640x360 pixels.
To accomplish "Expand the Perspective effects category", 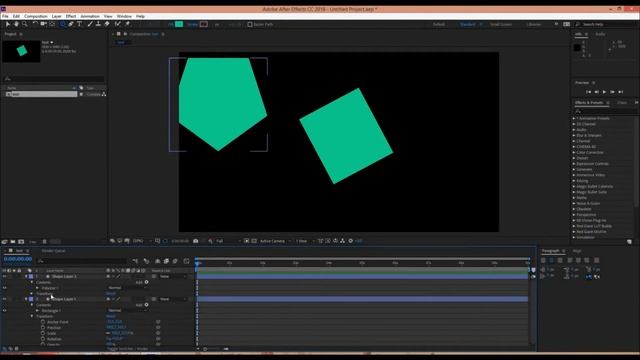I will pyautogui.click(x=574, y=215).
